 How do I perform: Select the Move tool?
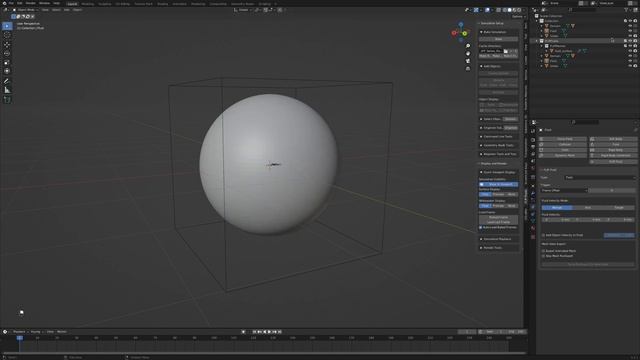tap(7, 44)
